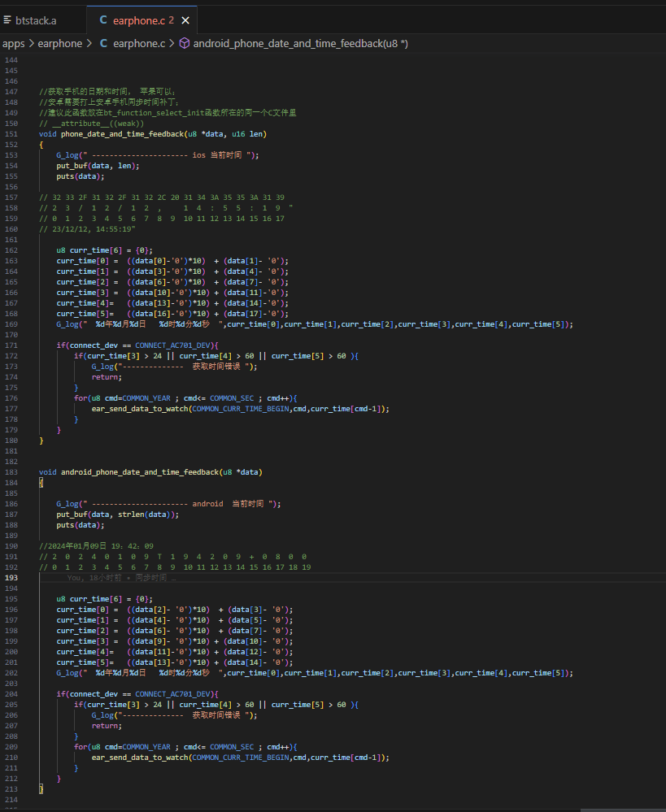Open the apps breadcrumb
The height and width of the screenshot is (812, 666).
tap(14, 44)
